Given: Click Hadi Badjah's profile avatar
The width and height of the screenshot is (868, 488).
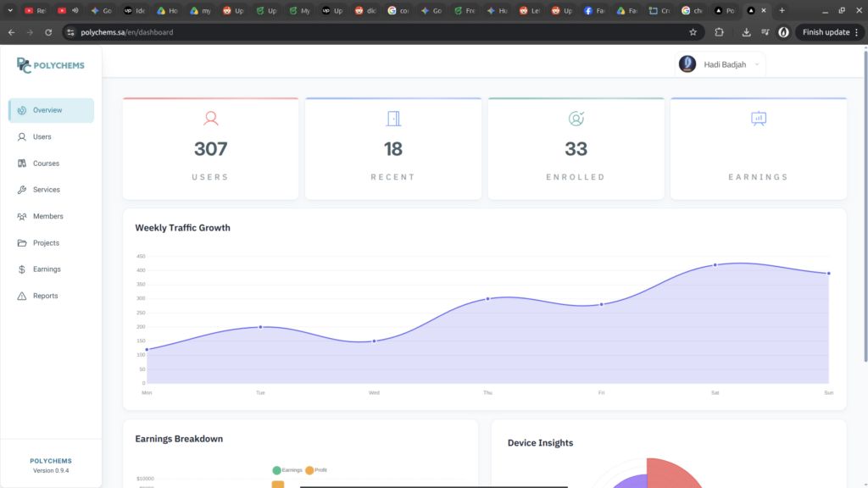Looking at the screenshot, I should click(x=687, y=64).
